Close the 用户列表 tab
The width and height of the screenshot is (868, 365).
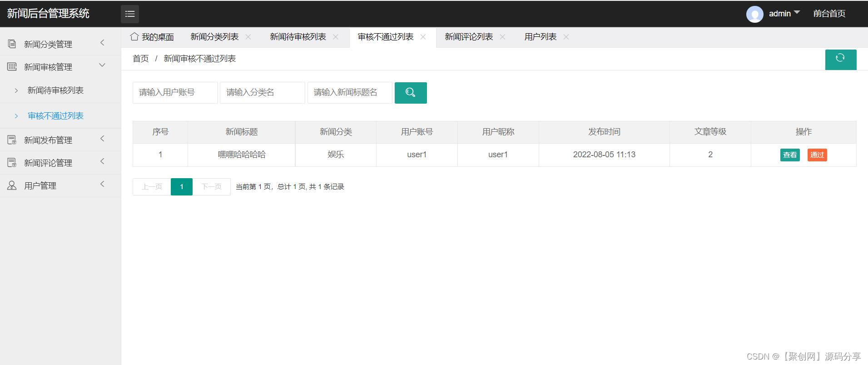pos(566,37)
